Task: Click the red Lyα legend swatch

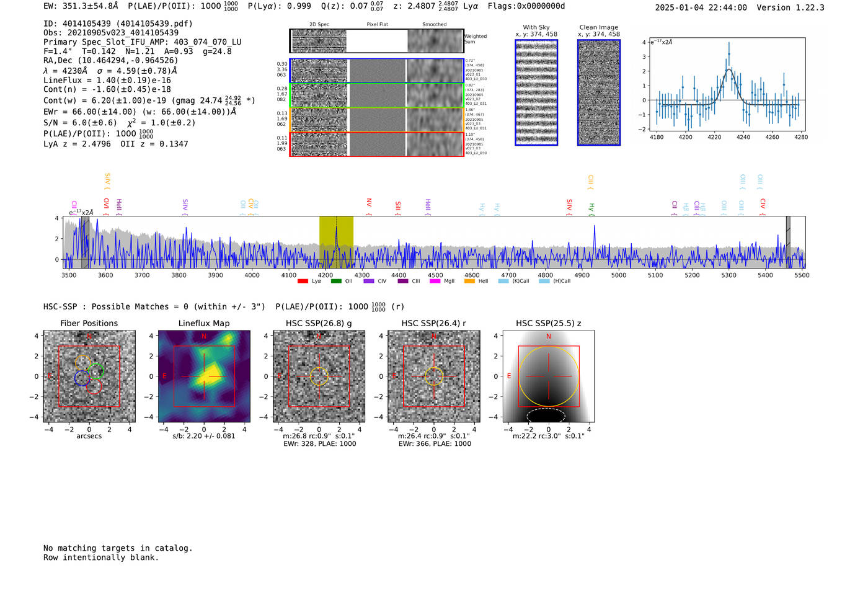Action: coord(303,282)
